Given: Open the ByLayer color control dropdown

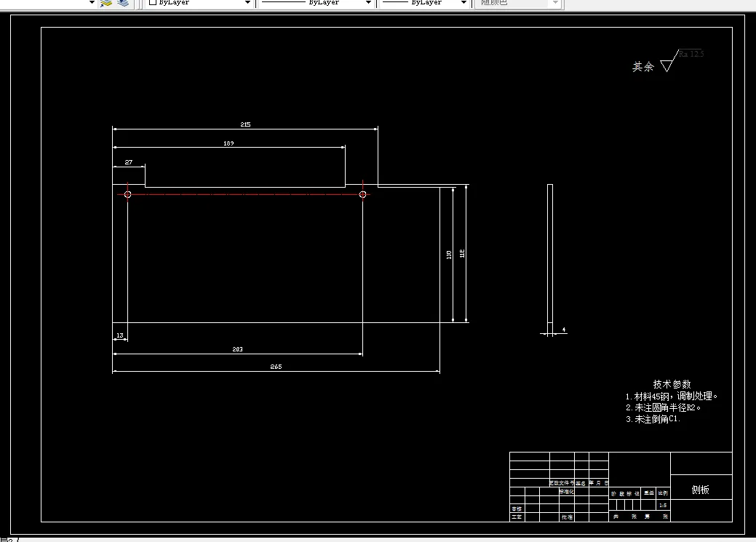Looking at the screenshot, I should coord(247,3).
